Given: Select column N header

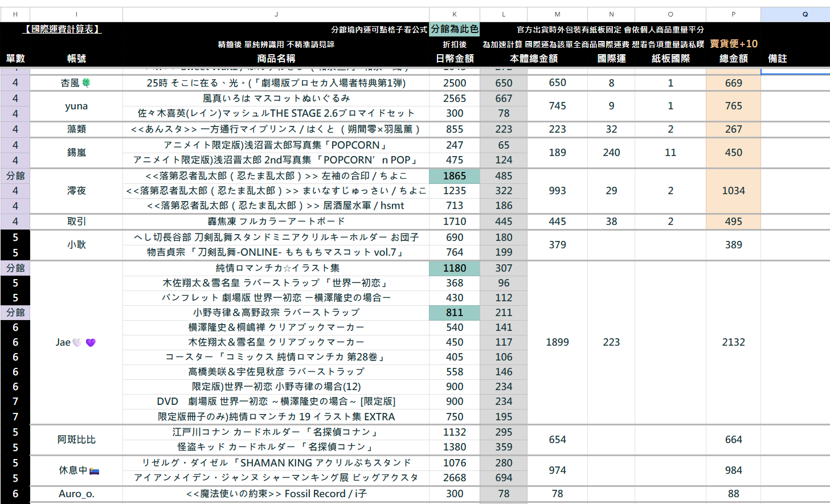Looking at the screenshot, I should pos(611,14).
